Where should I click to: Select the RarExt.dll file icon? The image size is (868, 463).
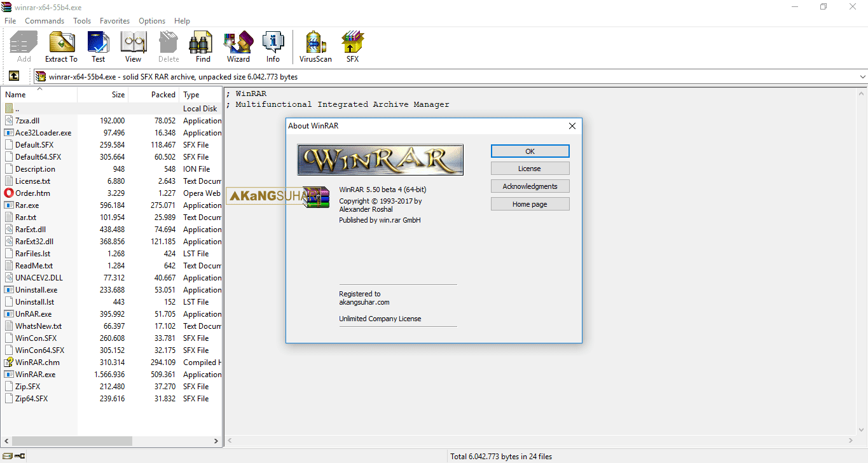point(9,230)
